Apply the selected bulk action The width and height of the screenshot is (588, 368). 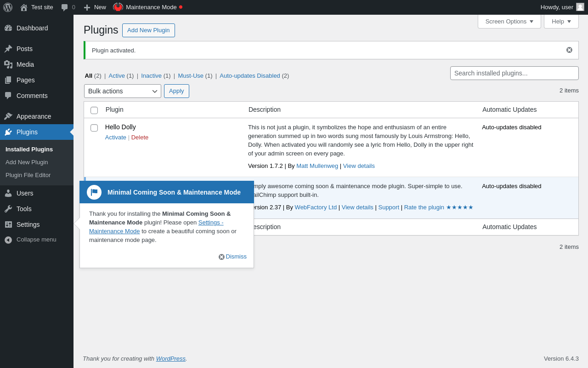click(x=176, y=91)
